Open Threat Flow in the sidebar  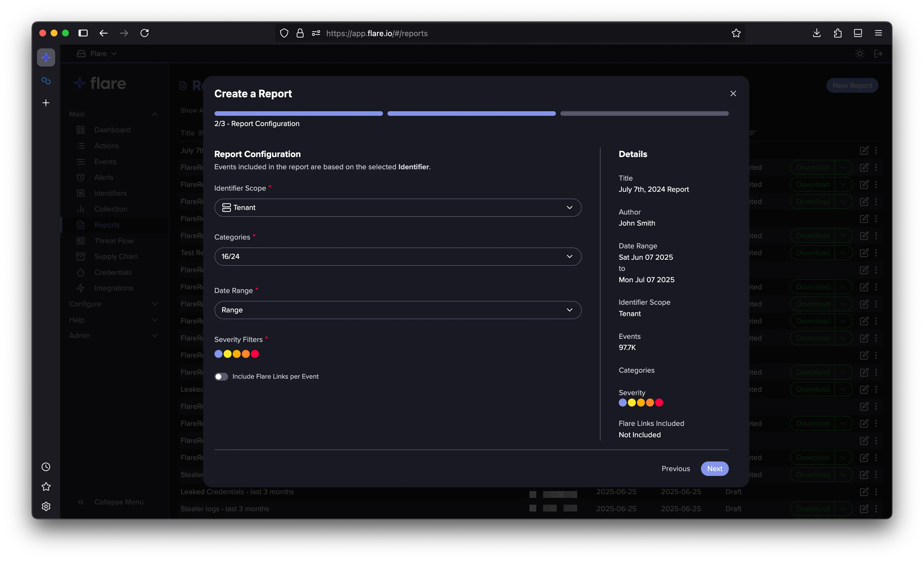114,241
